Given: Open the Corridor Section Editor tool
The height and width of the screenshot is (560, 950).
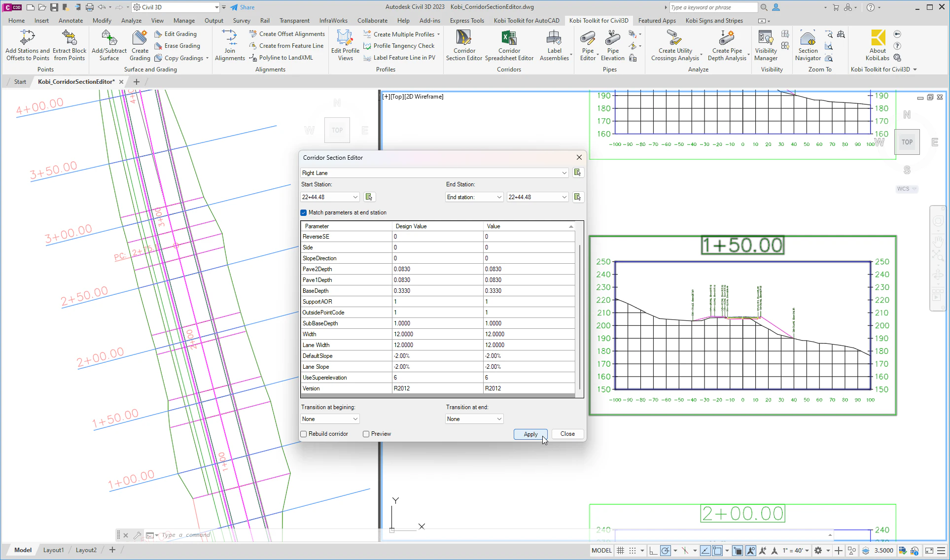Looking at the screenshot, I should (x=463, y=45).
